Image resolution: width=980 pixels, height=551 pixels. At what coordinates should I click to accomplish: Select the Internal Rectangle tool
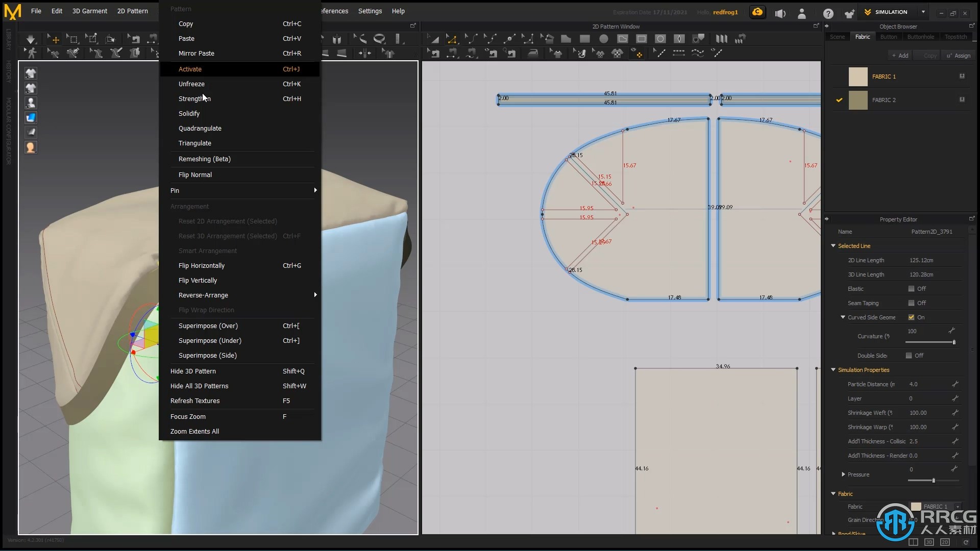tap(642, 39)
